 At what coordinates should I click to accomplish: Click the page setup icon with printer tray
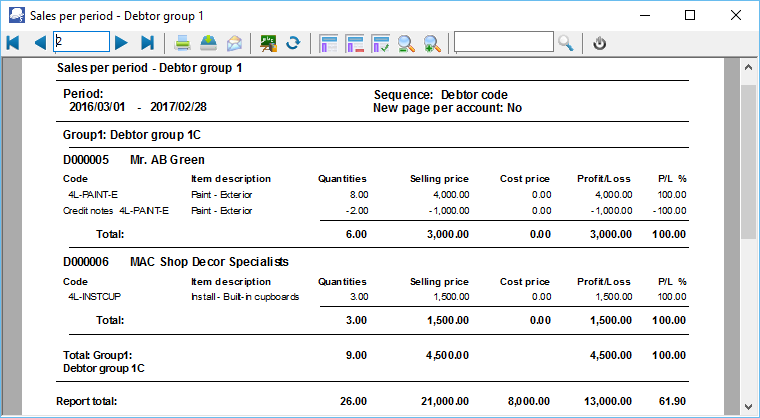tap(209, 43)
